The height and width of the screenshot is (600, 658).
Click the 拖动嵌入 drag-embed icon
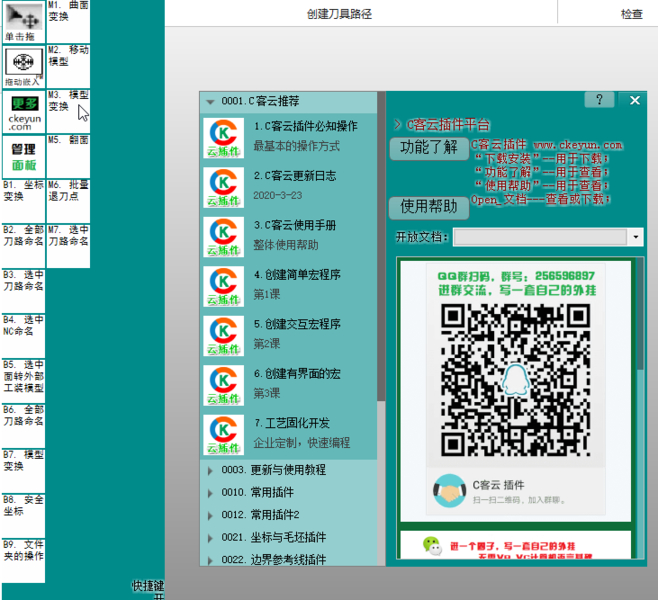point(24,66)
